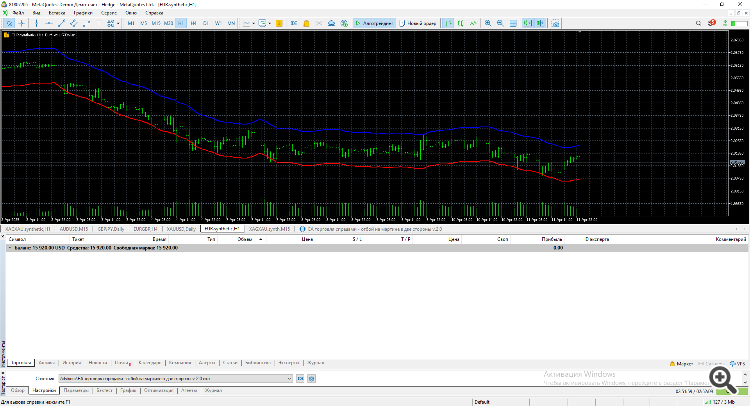Expand the Expert Advisor selection combo box
Screen dimensions: 750x406
point(289,379)
